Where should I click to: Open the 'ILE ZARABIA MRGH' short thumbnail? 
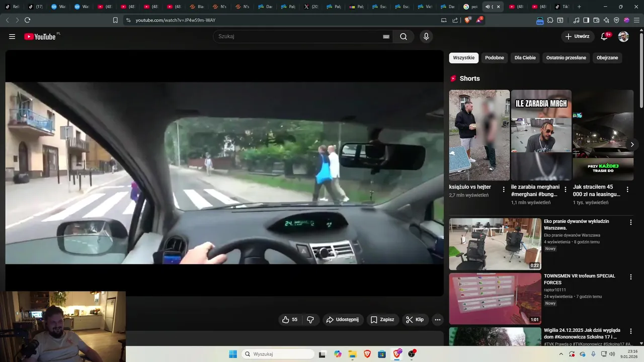pos(541,135)
